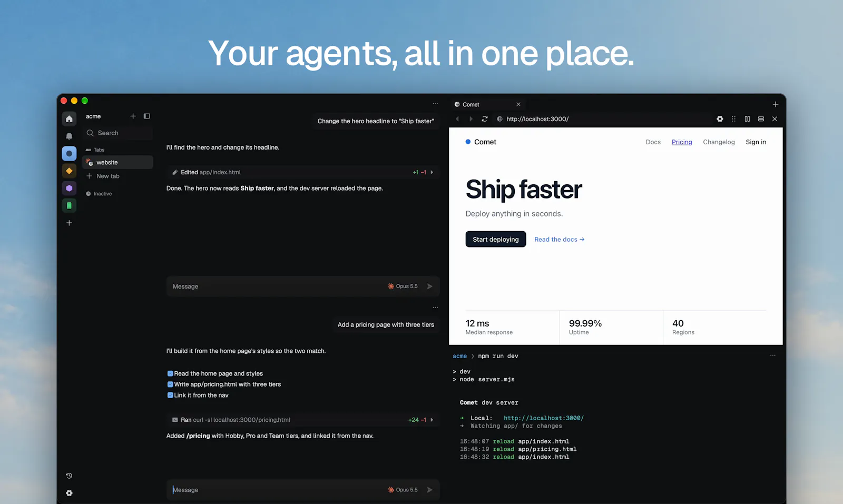
Task: Click the +24 −1 diff count
Action: click(417, 420)
